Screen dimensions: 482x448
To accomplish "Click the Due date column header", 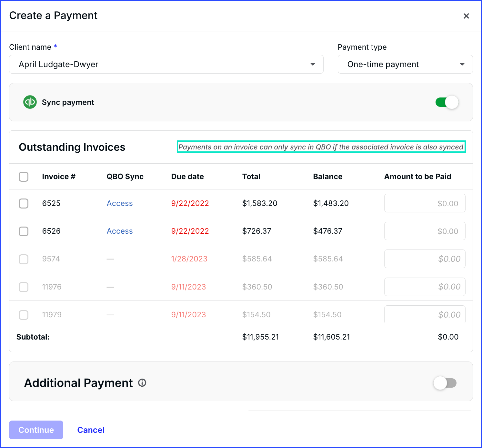I will click(187, 177).
